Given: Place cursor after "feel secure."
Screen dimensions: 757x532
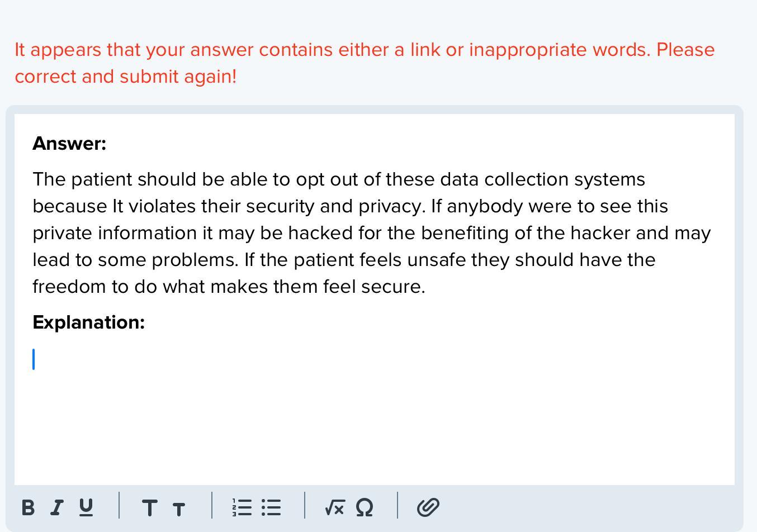Looking at the screenshot, I should pos(426,287).
